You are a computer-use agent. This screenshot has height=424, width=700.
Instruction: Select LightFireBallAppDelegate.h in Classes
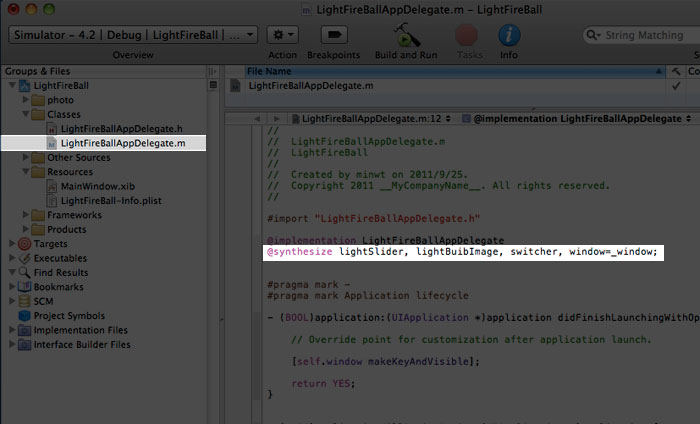121,129
